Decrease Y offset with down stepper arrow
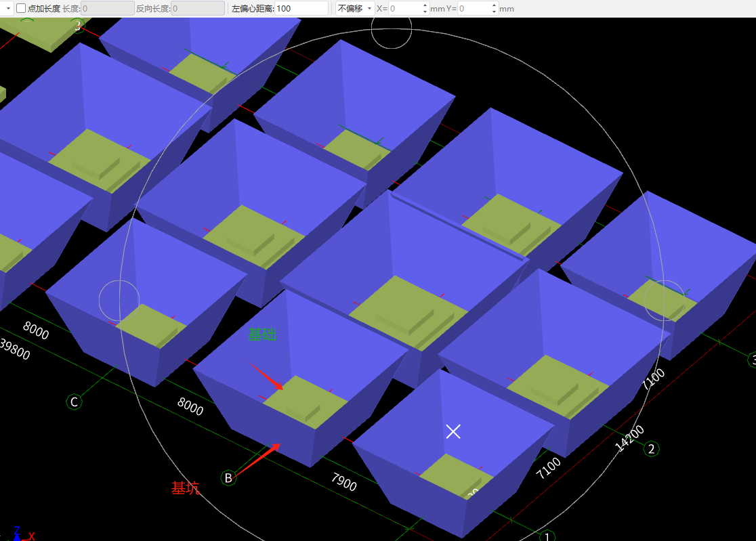The width and height of the screenshot is (756, 541). pos(495,12)
